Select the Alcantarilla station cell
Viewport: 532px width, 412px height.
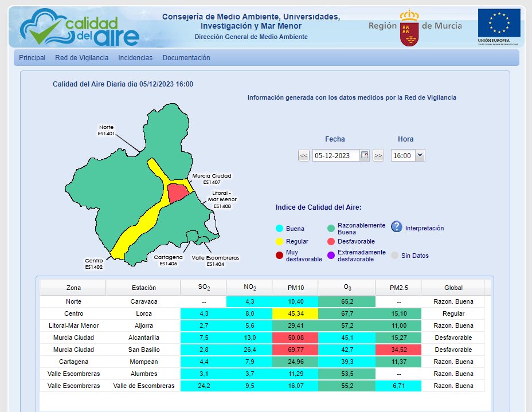point(143,338)
